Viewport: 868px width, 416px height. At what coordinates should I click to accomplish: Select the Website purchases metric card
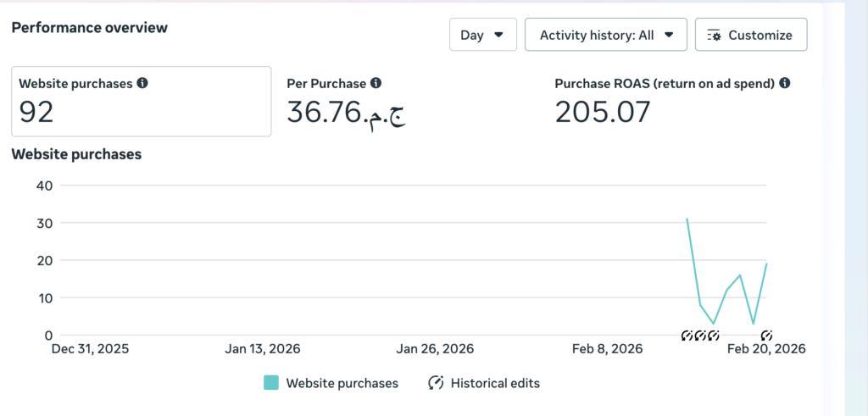click(141, 101)
